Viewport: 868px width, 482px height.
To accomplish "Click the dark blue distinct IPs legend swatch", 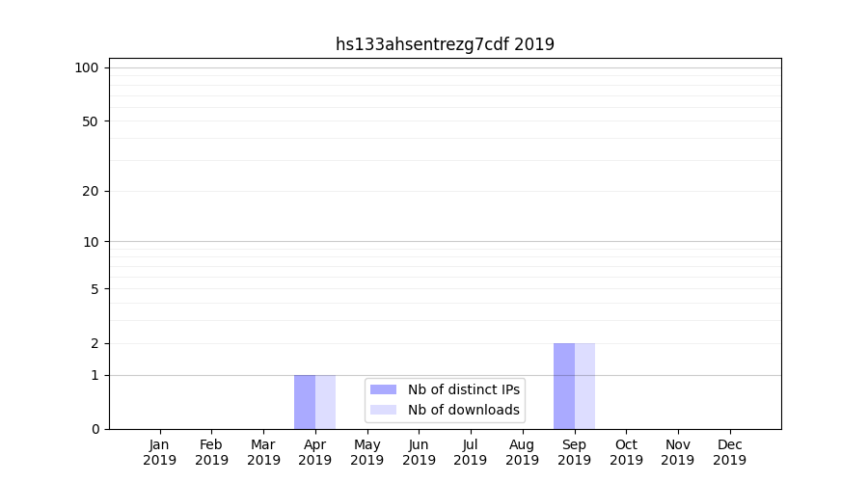I will (x=383, y=389).
